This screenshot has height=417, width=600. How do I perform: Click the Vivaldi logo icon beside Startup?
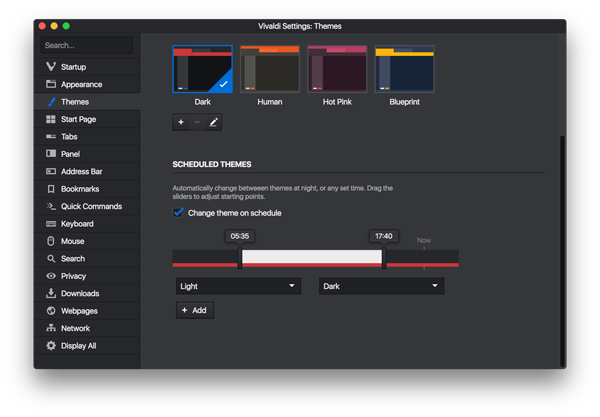(x=51, y=67)
